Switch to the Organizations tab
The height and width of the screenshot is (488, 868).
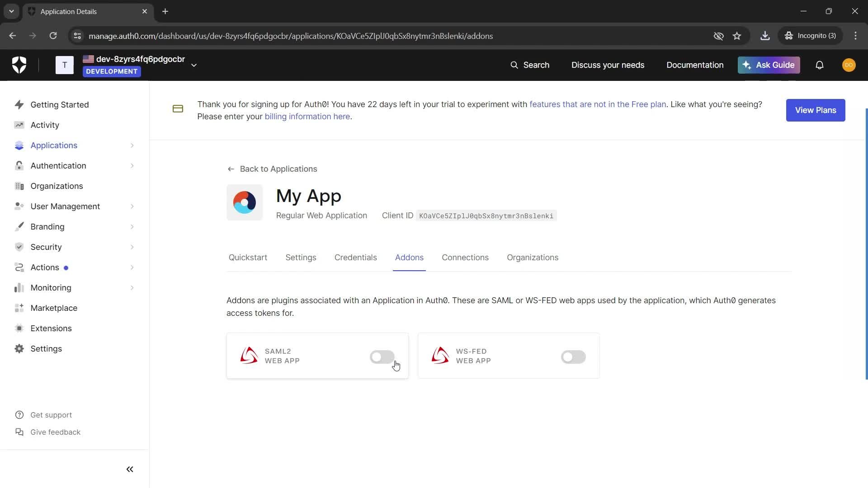click(x=533, y=258)
